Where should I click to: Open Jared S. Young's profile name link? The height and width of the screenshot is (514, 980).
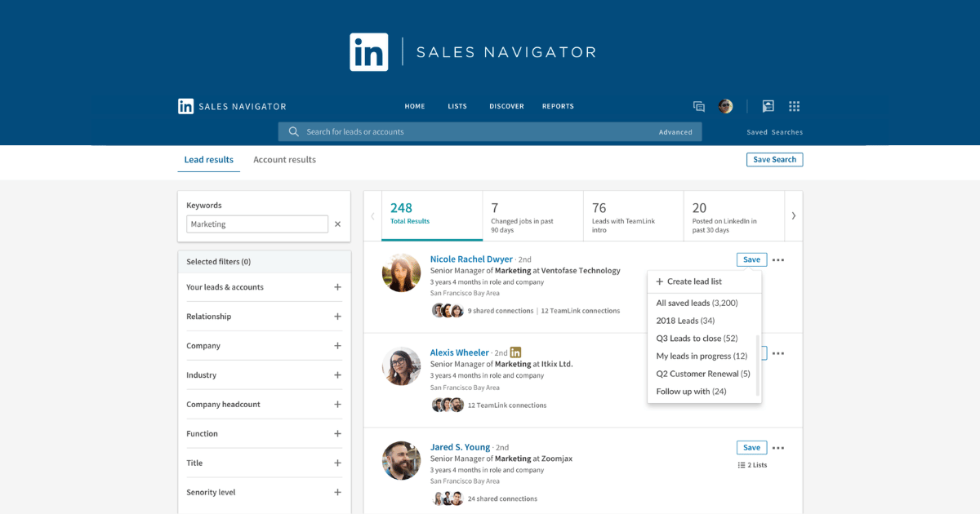pyautogui.click(x=460, y=447)
